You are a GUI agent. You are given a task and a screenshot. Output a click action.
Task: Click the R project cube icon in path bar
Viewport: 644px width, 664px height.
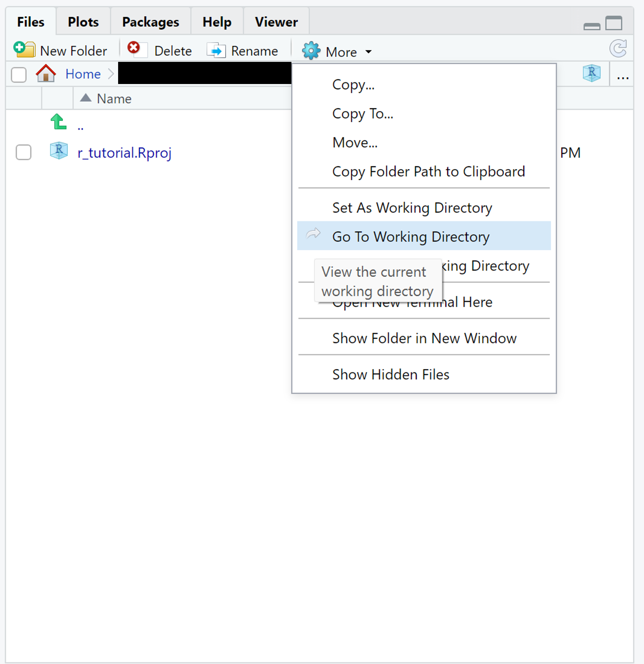tap(592, 73)
